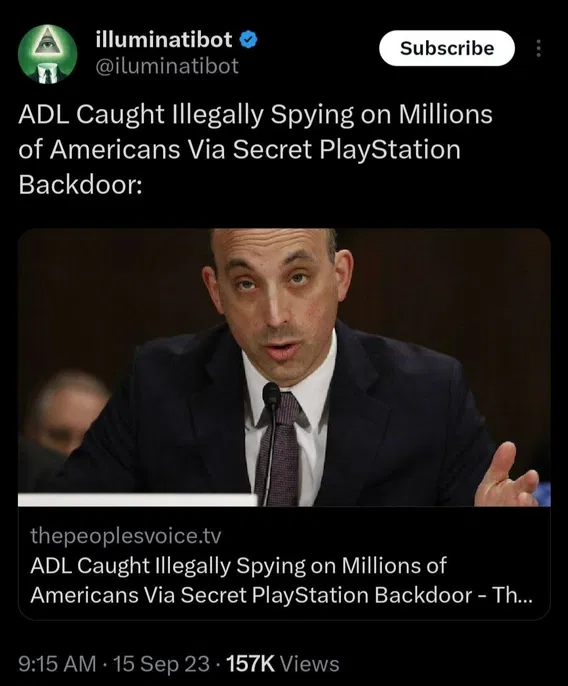
Task: Click the blue verified badge
Action: click(249, 40)
